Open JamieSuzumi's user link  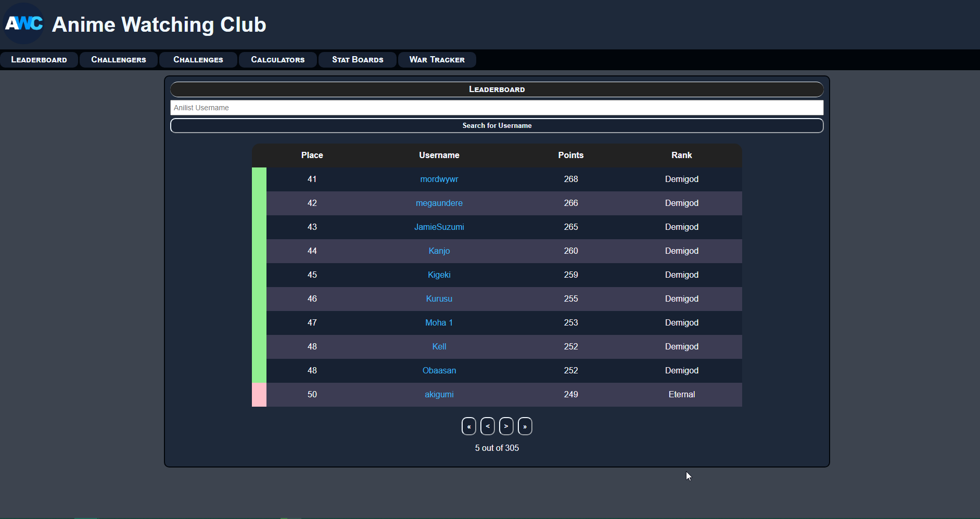(439, 227)
